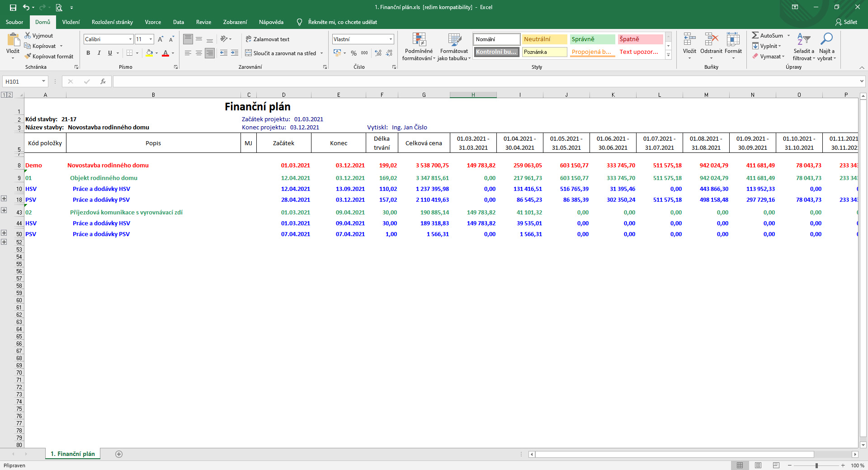Screen dimensions: 868x470
Task: Click the AutoSum sigma icon
Action: 755,35
